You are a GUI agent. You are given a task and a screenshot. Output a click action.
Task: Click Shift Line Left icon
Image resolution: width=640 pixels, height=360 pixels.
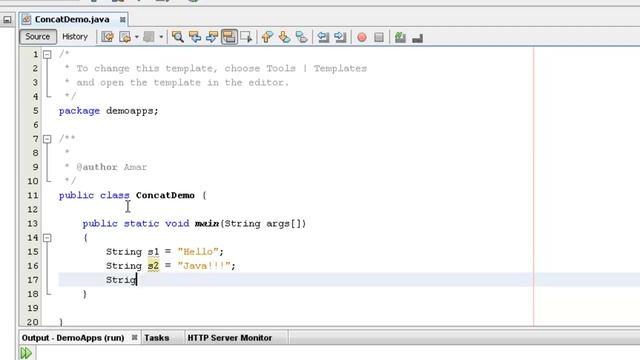pyautogui.click(x=323, y=37)
